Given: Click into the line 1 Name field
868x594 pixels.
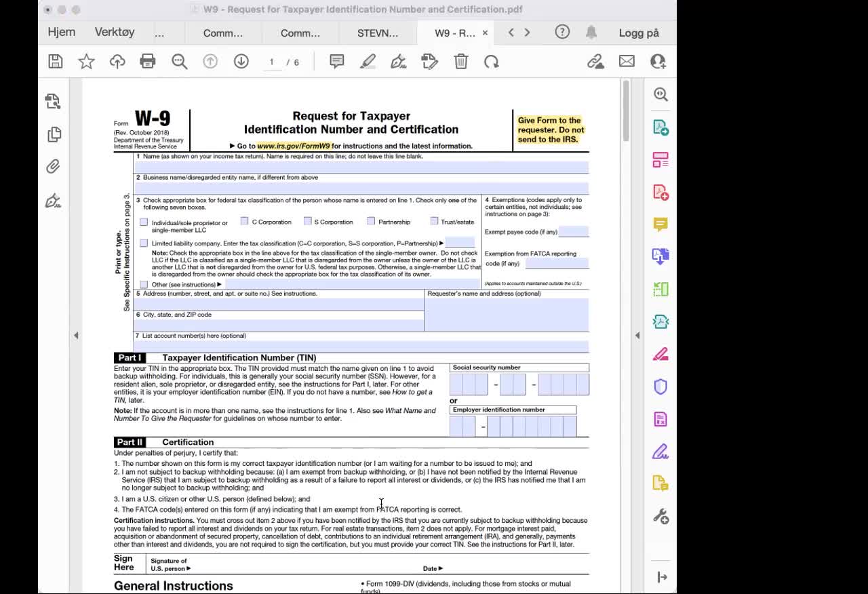Looking at the screenshot, I should (x=361, y=167).
